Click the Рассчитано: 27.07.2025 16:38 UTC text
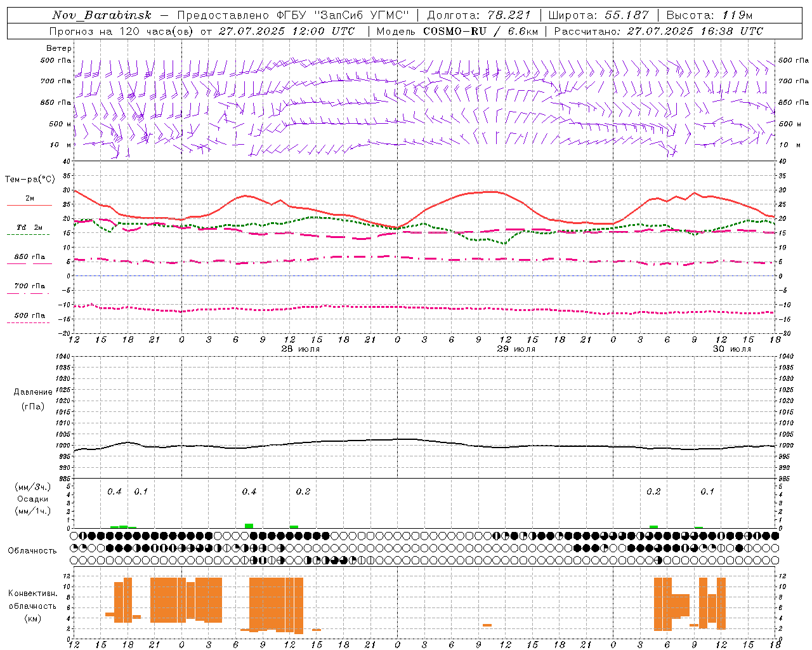Image resolution: width=812 pixels, height=650 pixels. tap(658, 31)
